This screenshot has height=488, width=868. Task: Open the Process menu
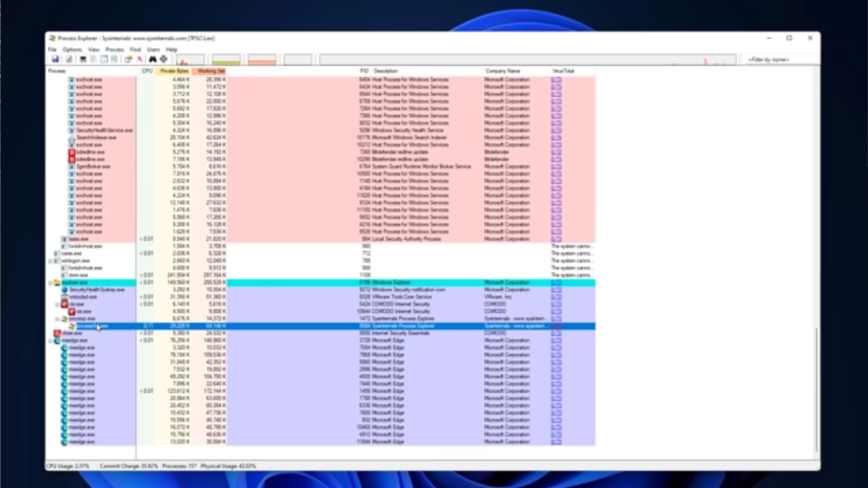pos(115,50)
